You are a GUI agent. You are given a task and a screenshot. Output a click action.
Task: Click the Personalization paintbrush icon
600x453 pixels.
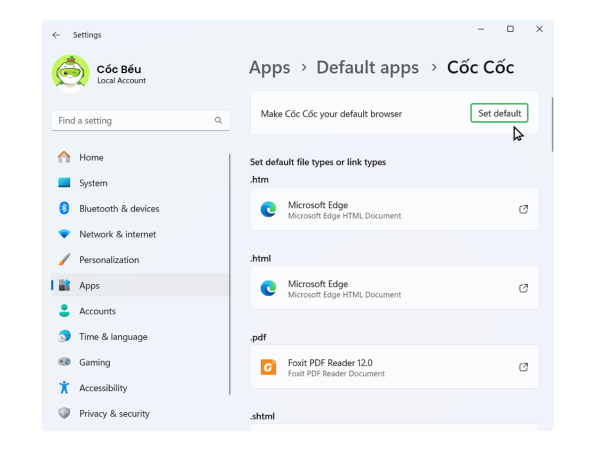(x=64, y=259)
